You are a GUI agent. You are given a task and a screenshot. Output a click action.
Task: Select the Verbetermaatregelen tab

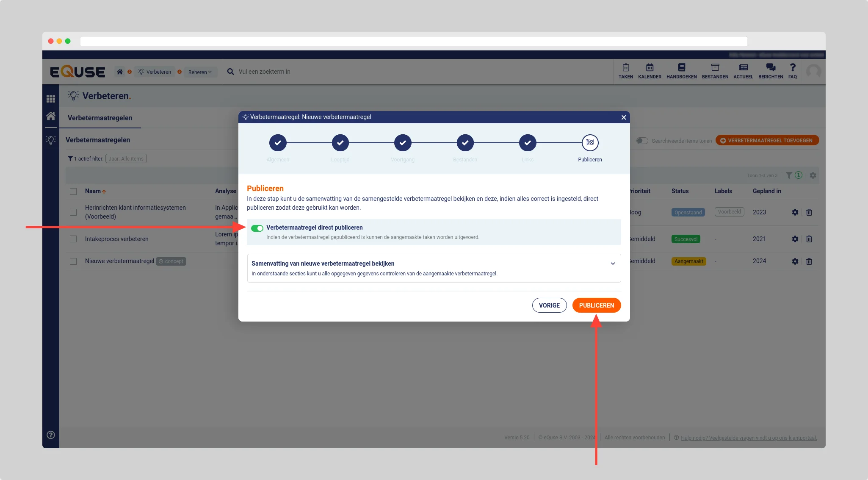coord(100,118)
